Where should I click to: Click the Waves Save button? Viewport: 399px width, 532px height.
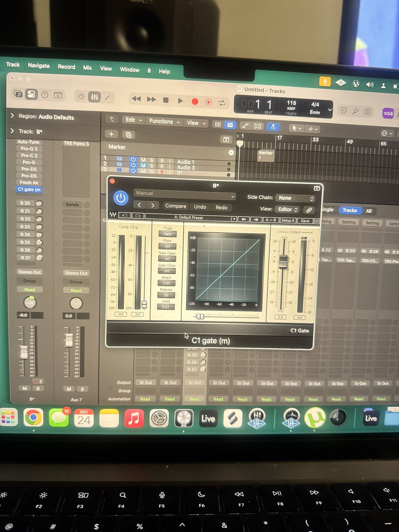click(305, 221)
